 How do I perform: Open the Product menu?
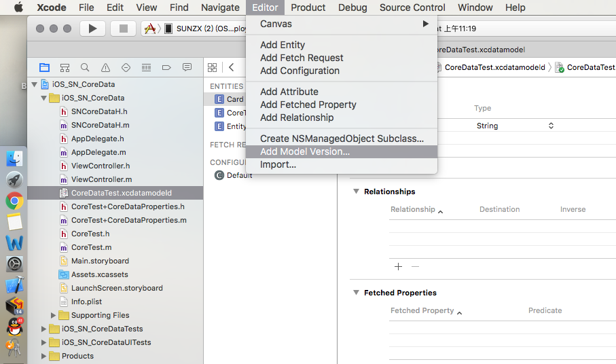coord(308,7)
